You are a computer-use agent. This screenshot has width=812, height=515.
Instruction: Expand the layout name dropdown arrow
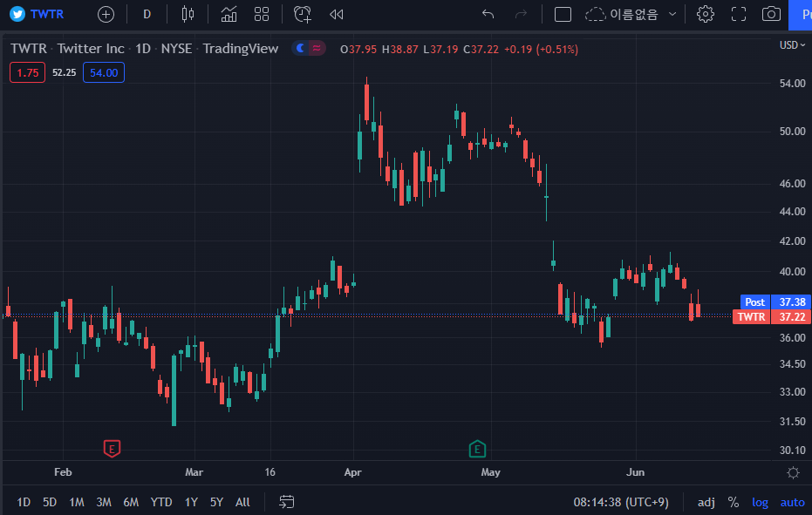pyautogui.click(x=672, y=15)
